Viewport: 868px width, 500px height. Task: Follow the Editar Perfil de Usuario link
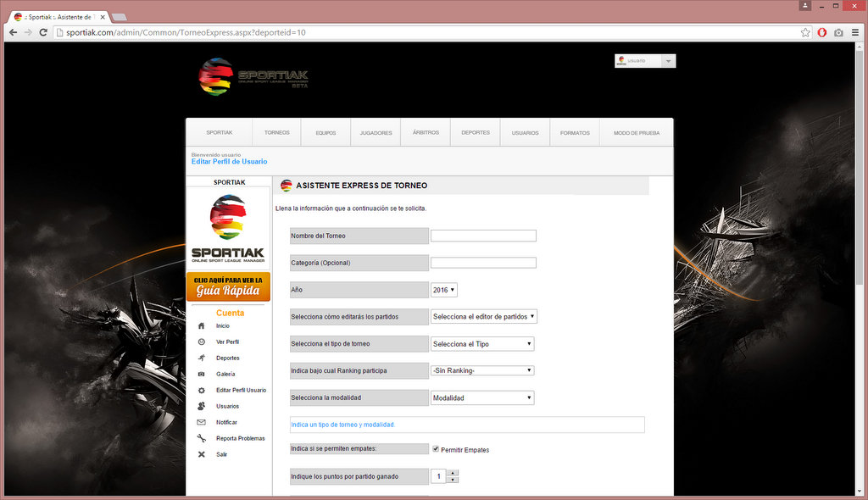(229, 162)
